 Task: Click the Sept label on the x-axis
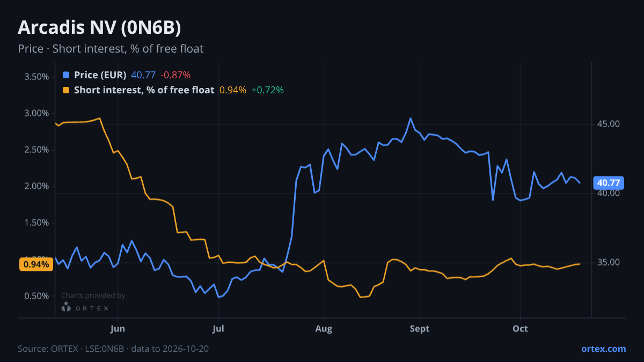pos(420,329)
